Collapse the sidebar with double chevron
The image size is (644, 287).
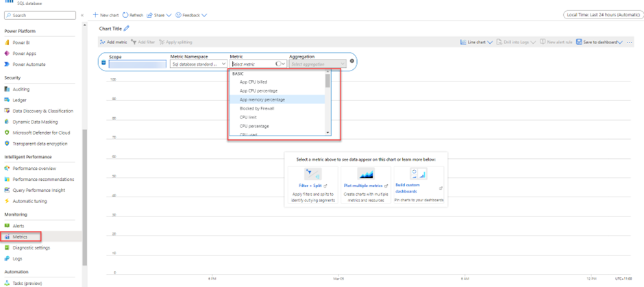(x=83, y=14)
